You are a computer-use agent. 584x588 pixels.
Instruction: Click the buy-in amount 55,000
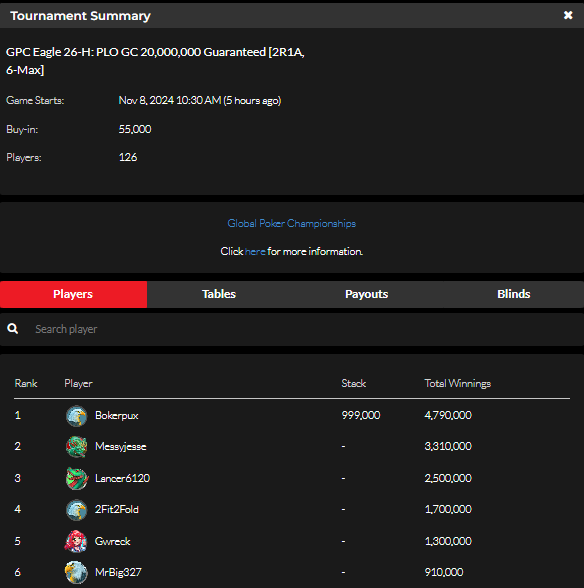coord(135,129)
